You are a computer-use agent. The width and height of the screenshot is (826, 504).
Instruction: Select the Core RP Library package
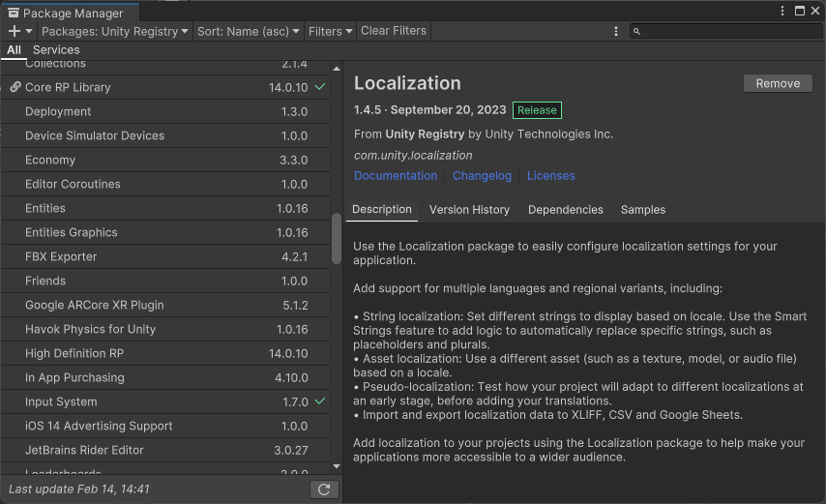point(165,87)
